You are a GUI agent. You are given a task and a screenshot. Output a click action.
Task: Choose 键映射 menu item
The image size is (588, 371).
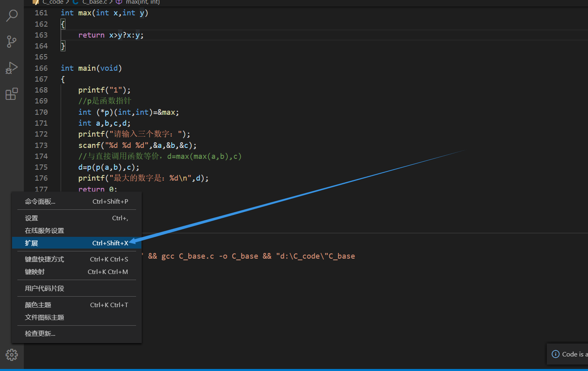click(x=77, y=272)
